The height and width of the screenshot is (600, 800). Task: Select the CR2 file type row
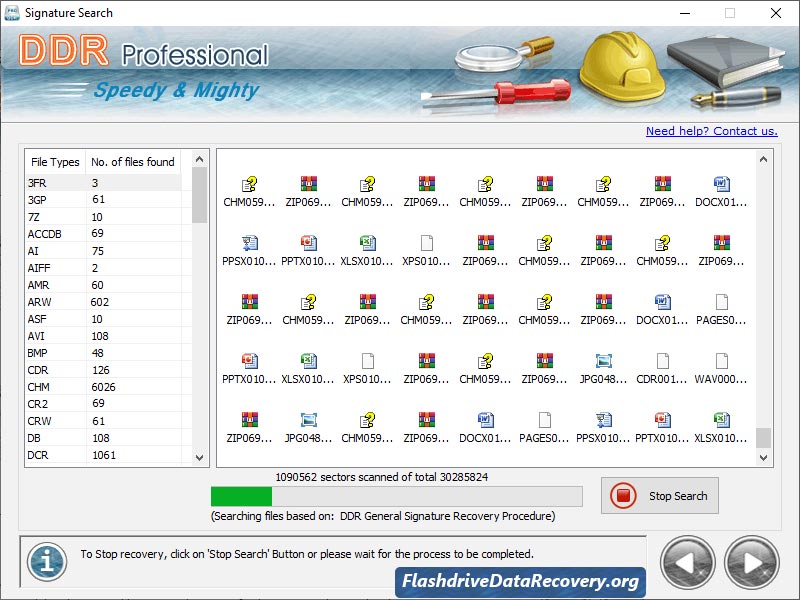click(104, 404)
